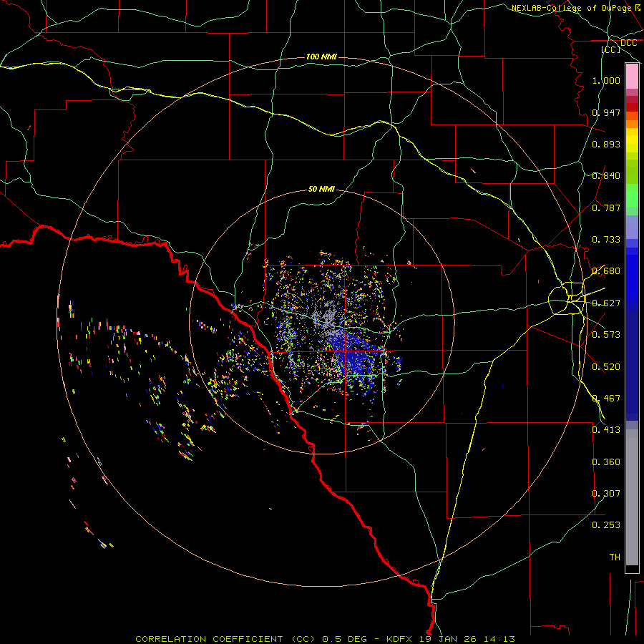Click the TH threshold label
Viewport: 644px width, 644px height.
point(615,557)
